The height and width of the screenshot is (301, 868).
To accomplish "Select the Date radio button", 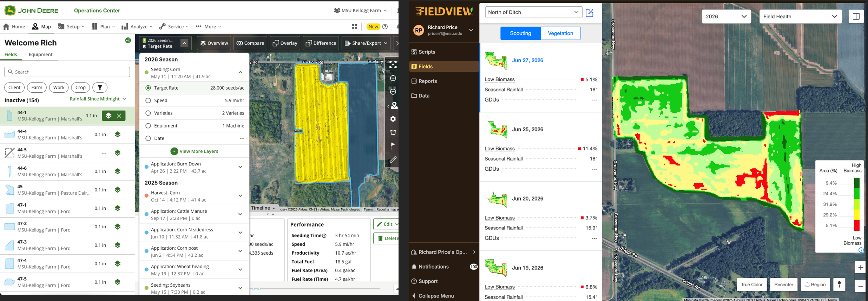I will click(x=148, y=138).
